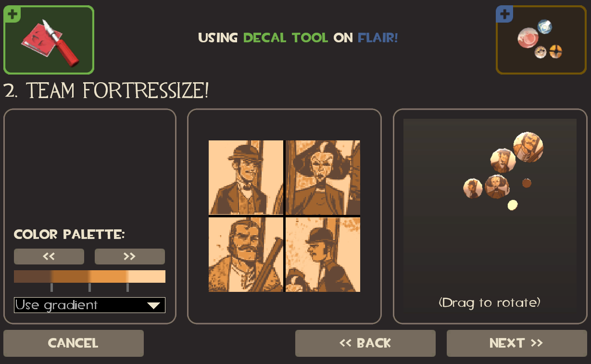Click the darkest brown palette swatch
The height and width of the screenshot is (364, 591).
click(x=33, y=276)
